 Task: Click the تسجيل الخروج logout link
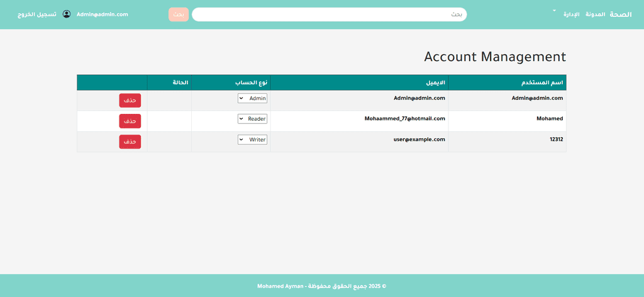pos(36,14)
